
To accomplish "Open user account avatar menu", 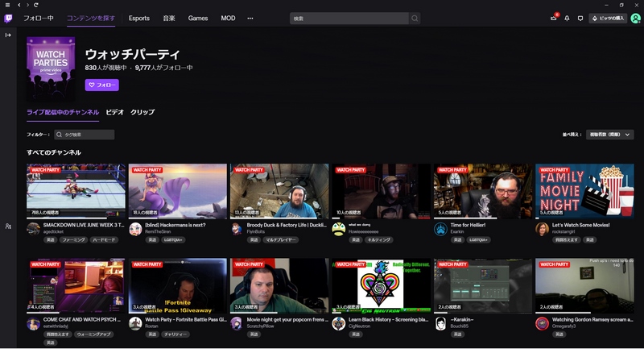I will point(635,19).
